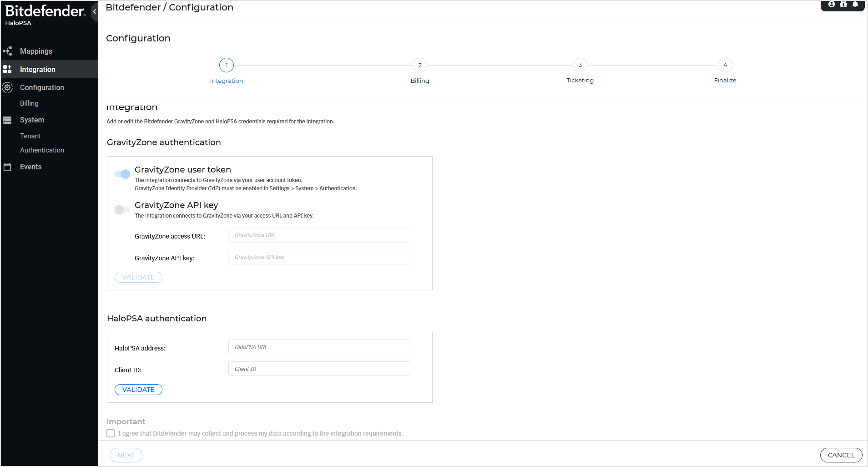Click the Integration grid icon in sidebar
This screenshot has height=467, width=868.
point(8,69)
